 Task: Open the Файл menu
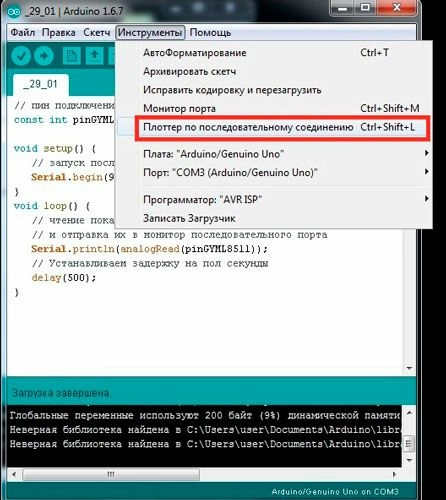[23, 33]
